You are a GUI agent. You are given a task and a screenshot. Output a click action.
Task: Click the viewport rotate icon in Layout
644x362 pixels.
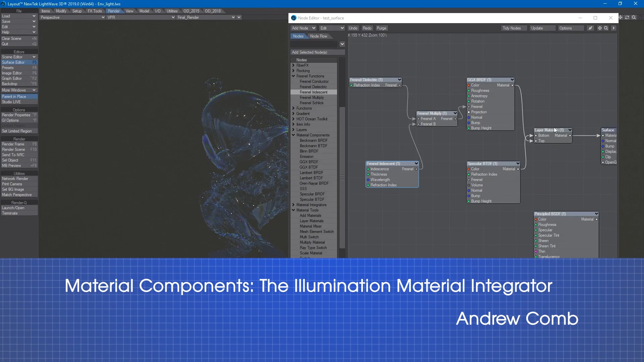[627, 17]
